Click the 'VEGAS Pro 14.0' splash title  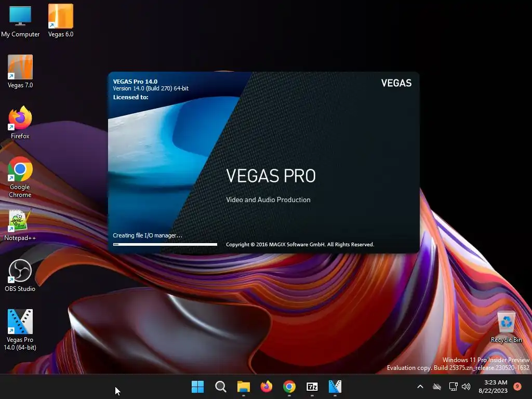point(135,82)
